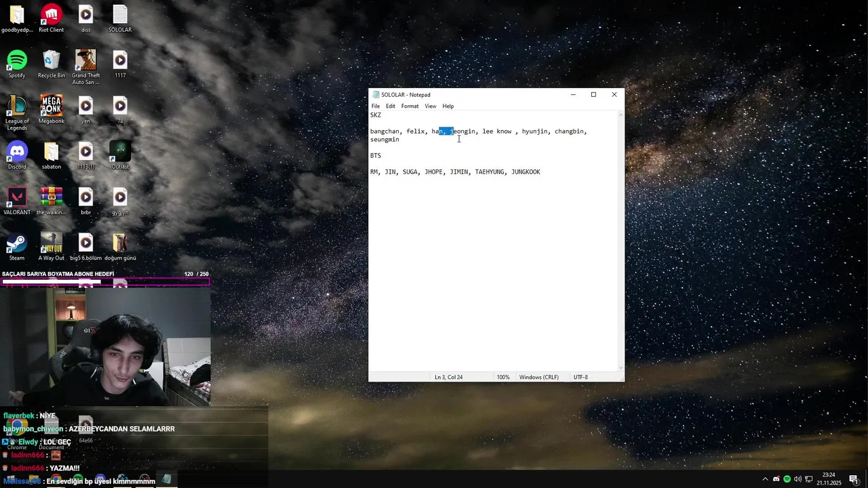This screenshot has width=868, height=488.
Task: Click the word 'seungmin'
Action: click(x=384, y=140)
